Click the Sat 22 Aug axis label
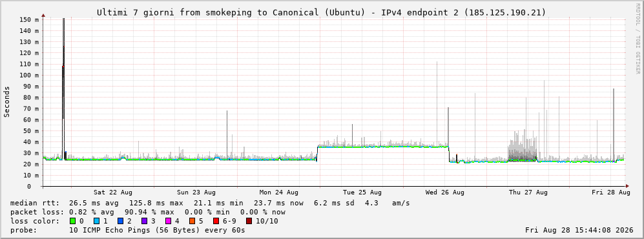 [112, 192]
